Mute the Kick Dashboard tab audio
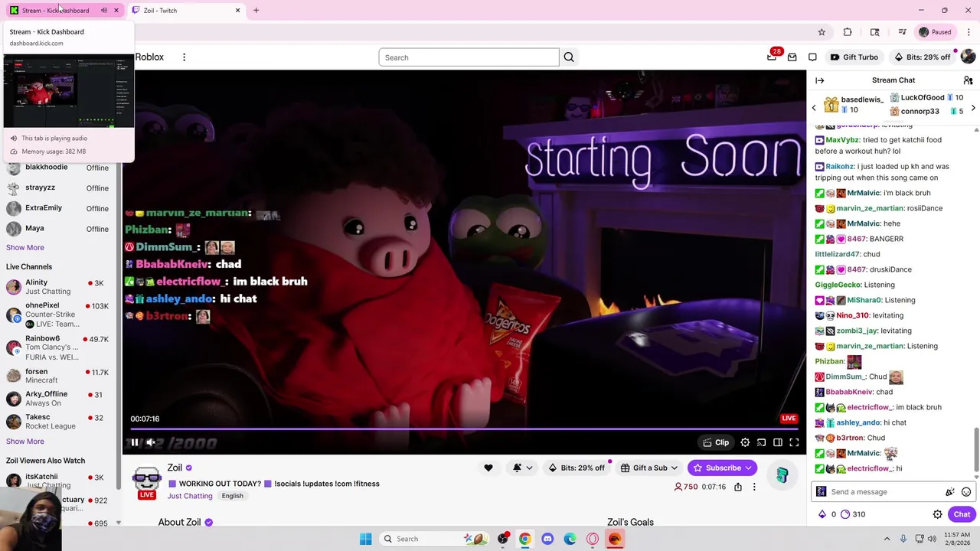The width and height of the screenshot is (980, 551). (x=104, y=10)
